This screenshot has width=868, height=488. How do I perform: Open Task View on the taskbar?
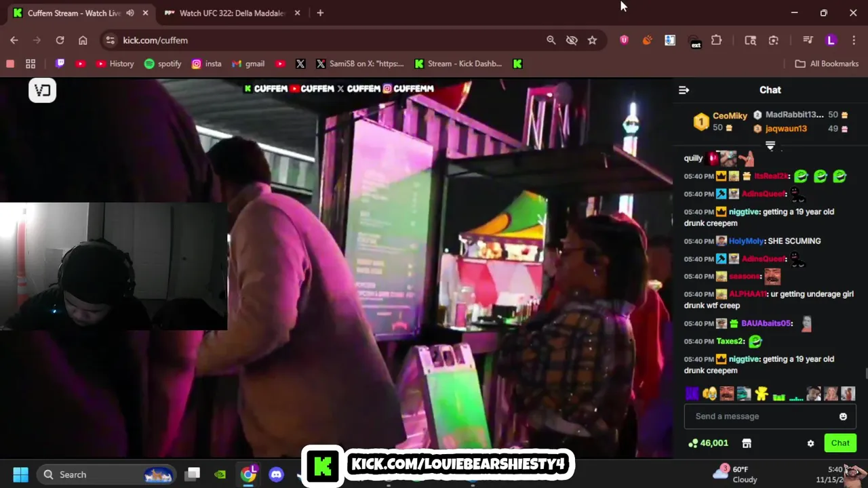click(x=193, y=474)
